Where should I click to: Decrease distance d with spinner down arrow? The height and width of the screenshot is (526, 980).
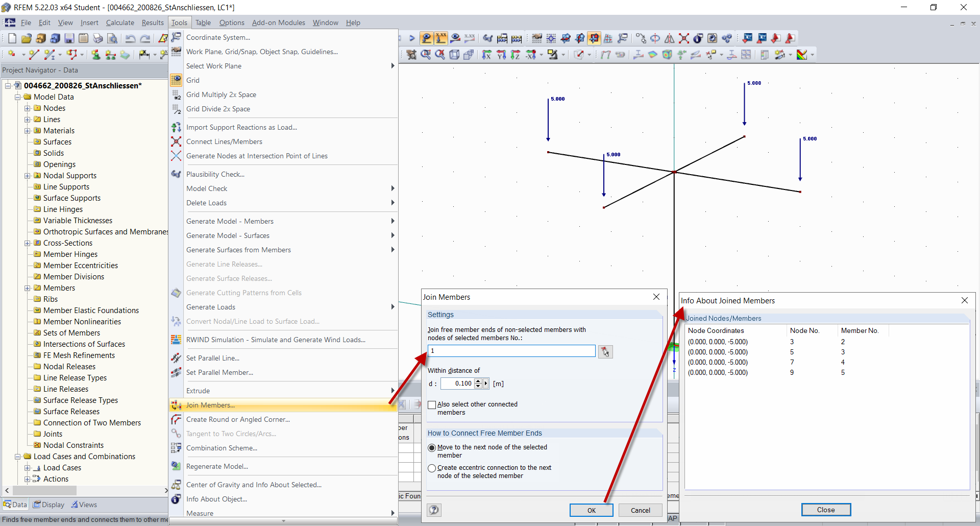pyautogui.click(x=478, y=386)
